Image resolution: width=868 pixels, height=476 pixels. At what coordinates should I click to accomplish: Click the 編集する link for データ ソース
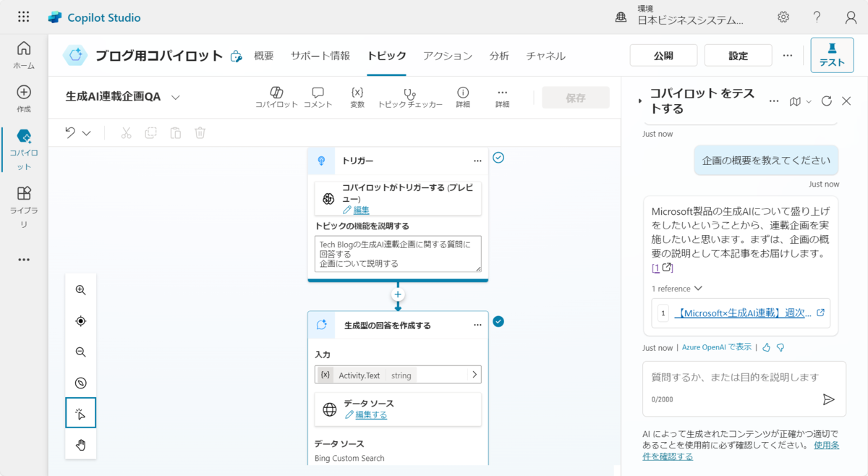click(x=371, y=415)
